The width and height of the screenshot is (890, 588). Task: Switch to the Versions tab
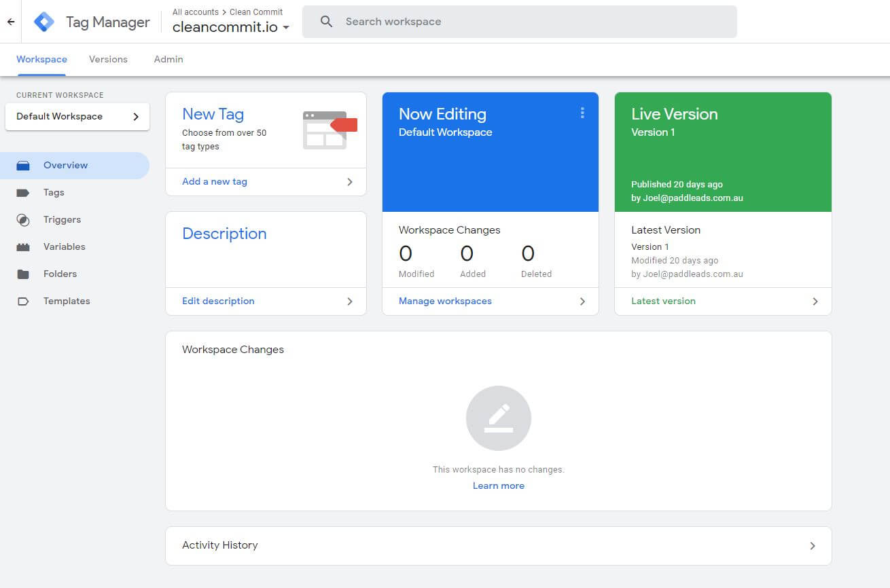click(108, 59)
